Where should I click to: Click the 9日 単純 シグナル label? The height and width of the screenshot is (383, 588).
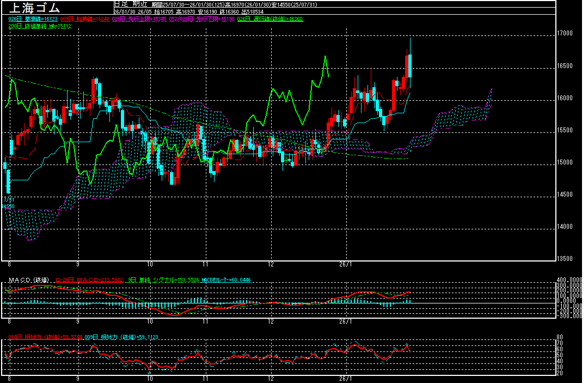pos(162,280)
